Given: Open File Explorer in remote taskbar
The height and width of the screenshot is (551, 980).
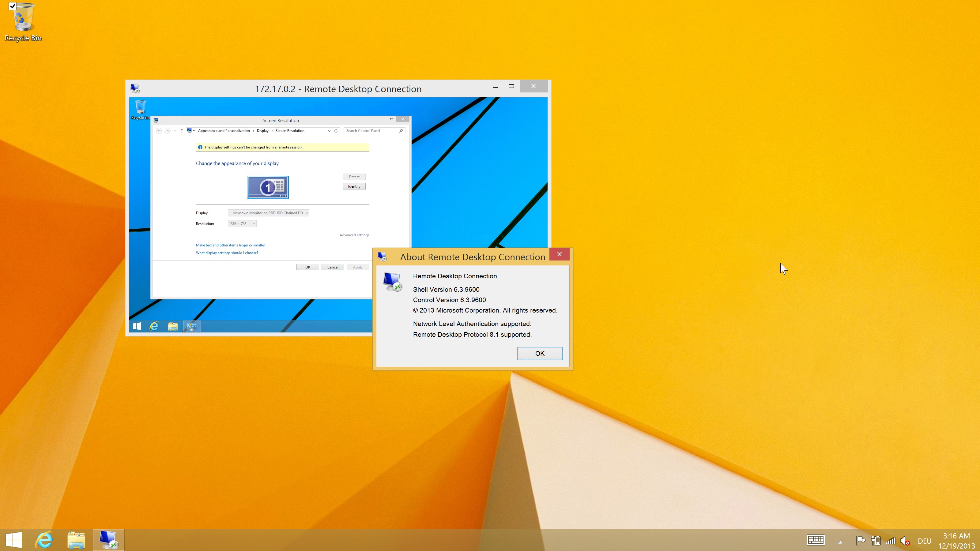Looking at the screenshot, I should (x=173, y=326).
